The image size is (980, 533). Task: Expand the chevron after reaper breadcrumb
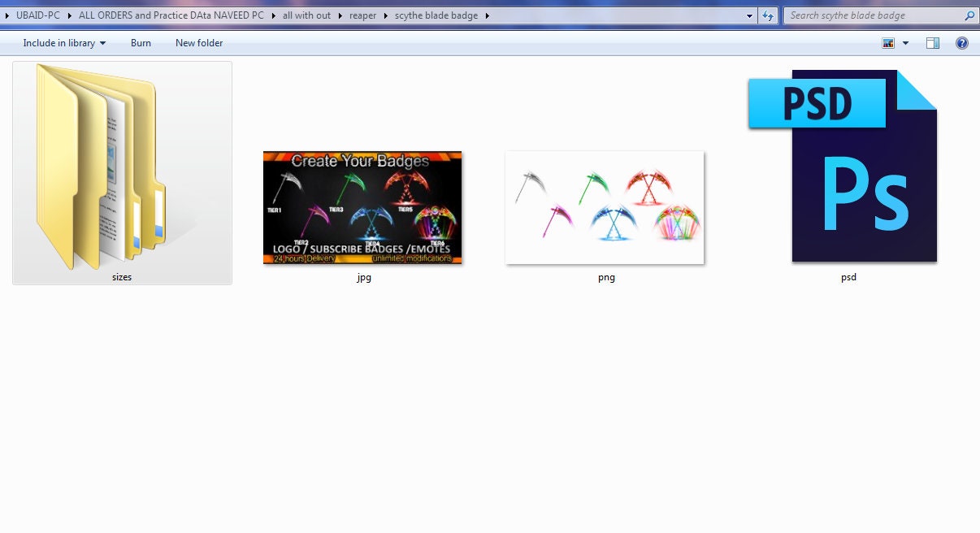(x=384, y=15)
